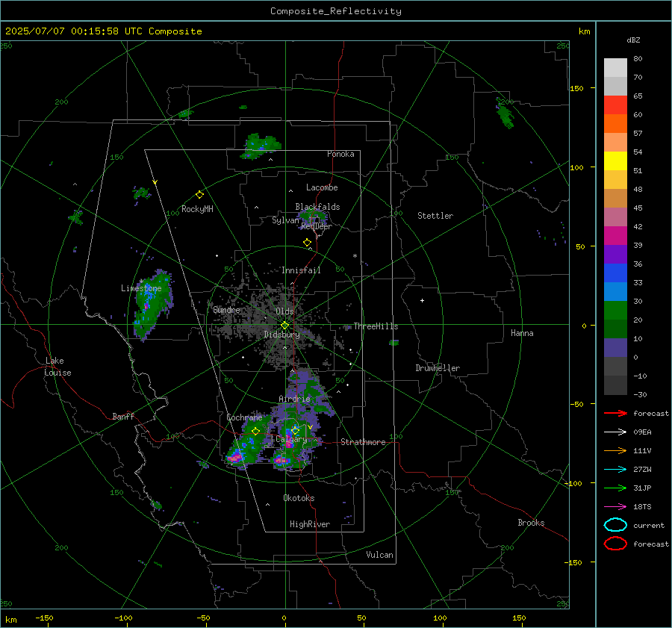Screen dimensions: 672x628
Task: Click the Lake Louise label
Action: coord(57,367)
